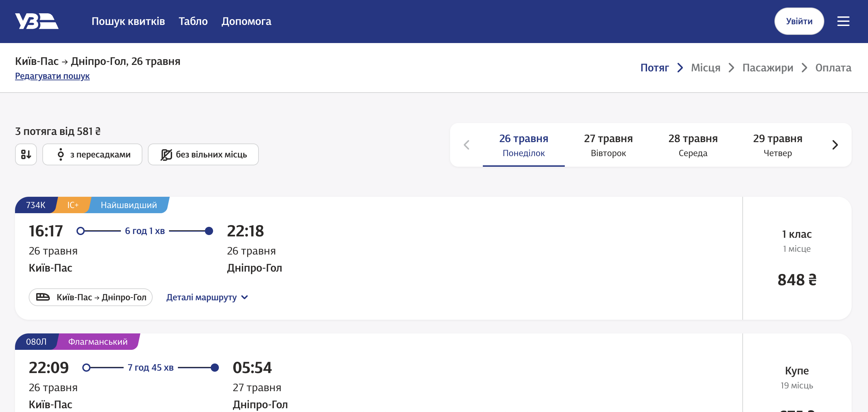This screenshot has height=412, width=868.
Task: Click the no-seats crossed icon
Action: 166,155
